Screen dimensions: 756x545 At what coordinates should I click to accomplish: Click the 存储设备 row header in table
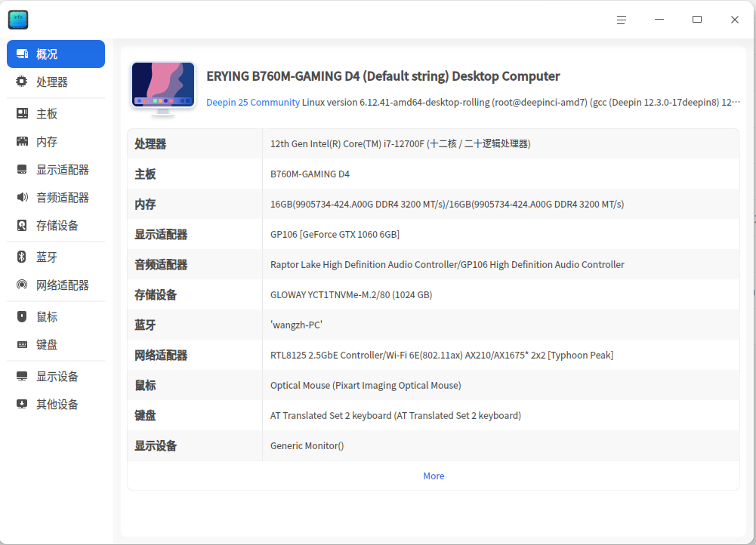[156, 295]
